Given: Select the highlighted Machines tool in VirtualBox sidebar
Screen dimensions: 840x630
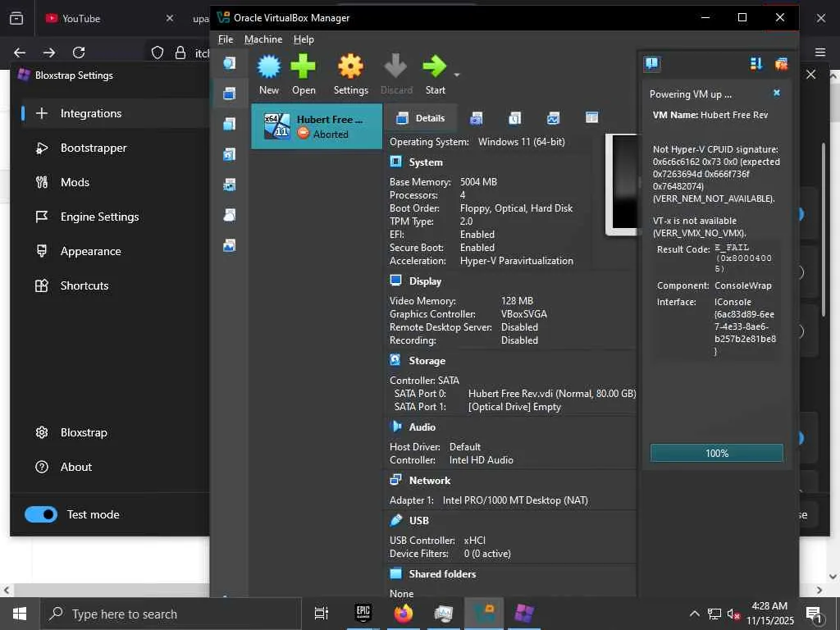Looking at the screenshot, I should click(x=230, y=94).
